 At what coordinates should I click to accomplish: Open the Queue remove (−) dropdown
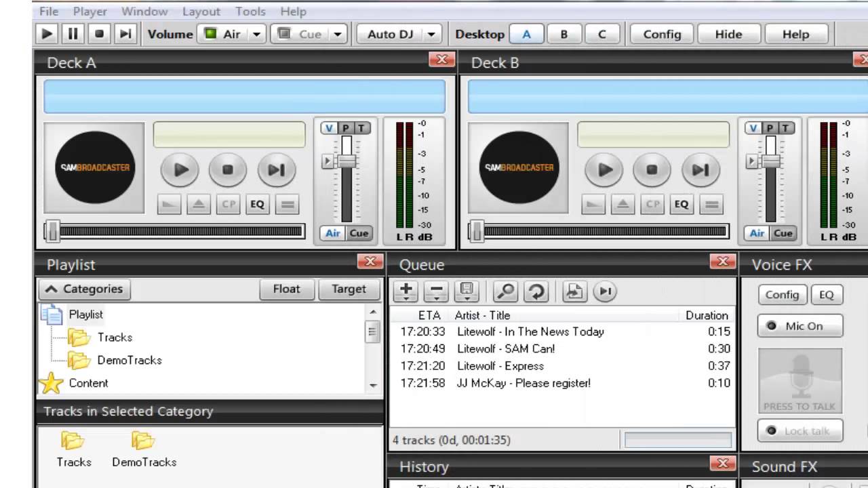436,291
